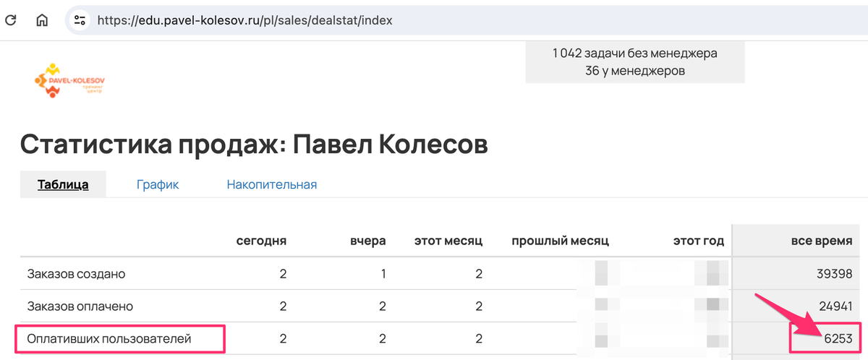The image size is (868, 360).
Task: Click the 'Заказов оплачено' row label
Action: 80,306
